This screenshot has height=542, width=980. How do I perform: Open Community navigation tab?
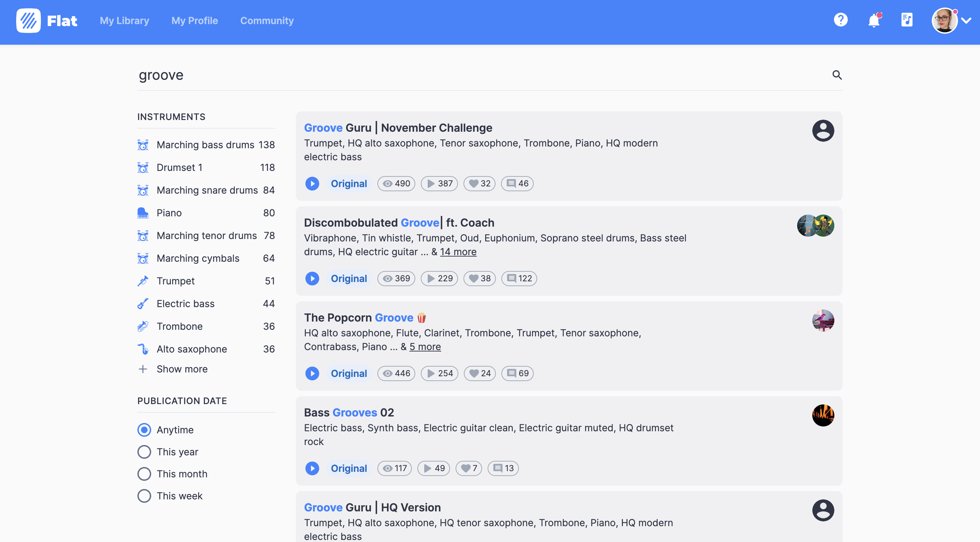[267, 20]
